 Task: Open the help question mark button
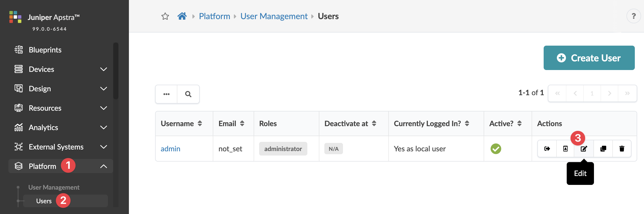pyautogui.click(x=634, y=16)
